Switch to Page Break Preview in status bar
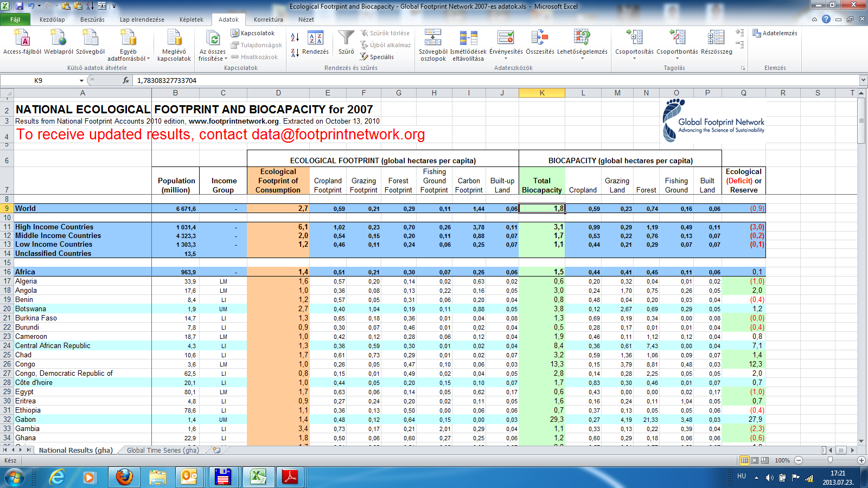Screen dimensions: 868x488 764,460
